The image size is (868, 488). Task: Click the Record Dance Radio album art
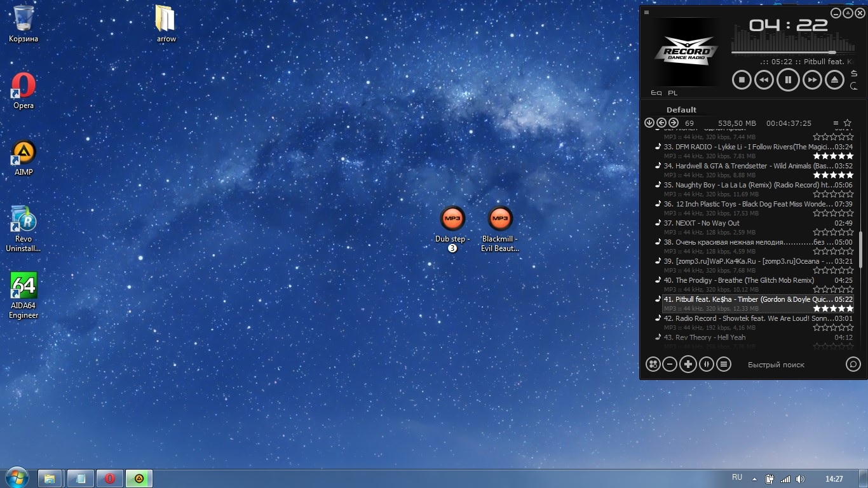pos(686,51)
